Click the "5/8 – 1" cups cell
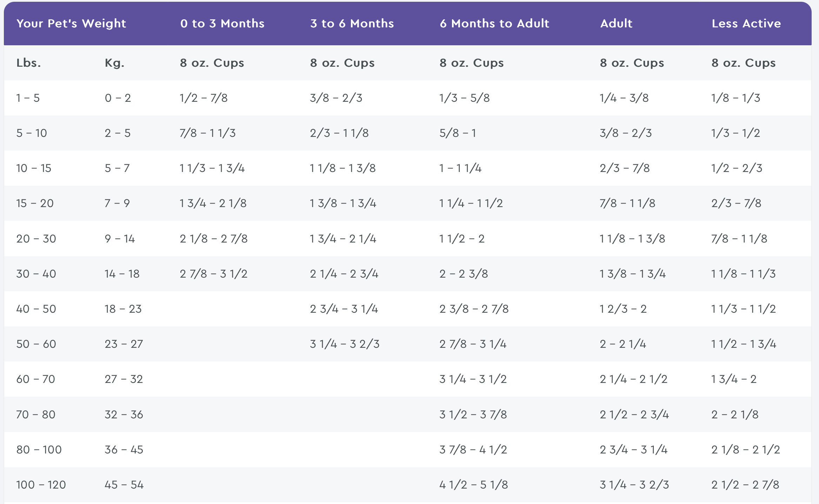Viewport: 819px width, 504px height. [458, 133]
